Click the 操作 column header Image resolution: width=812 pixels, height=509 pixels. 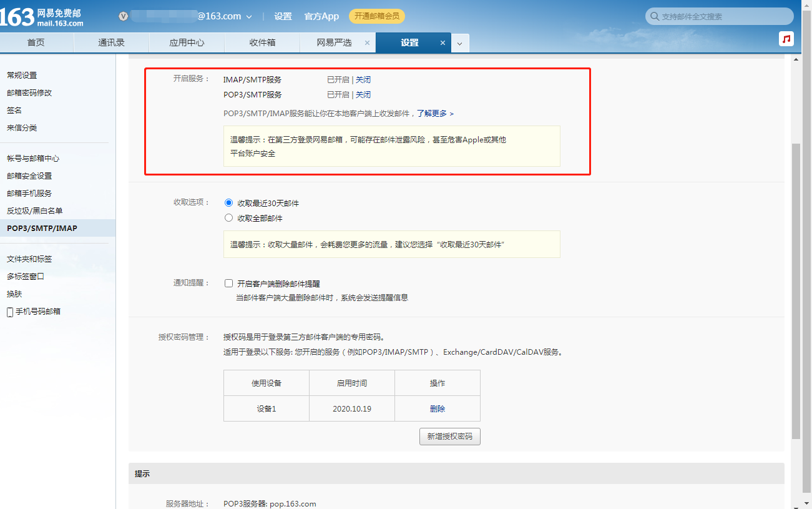point(438,383)
